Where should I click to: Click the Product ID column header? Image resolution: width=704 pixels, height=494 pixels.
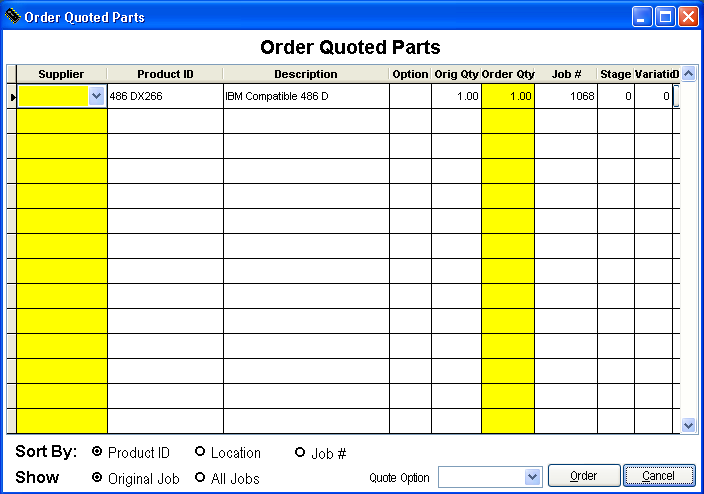pyautogui.click(x=165, y=74)
